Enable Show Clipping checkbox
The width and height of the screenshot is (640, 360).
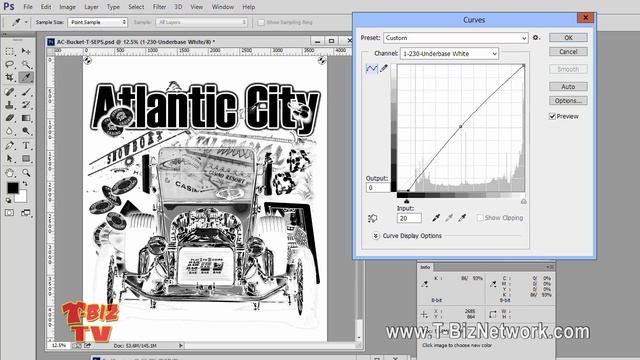pos(480,218)
